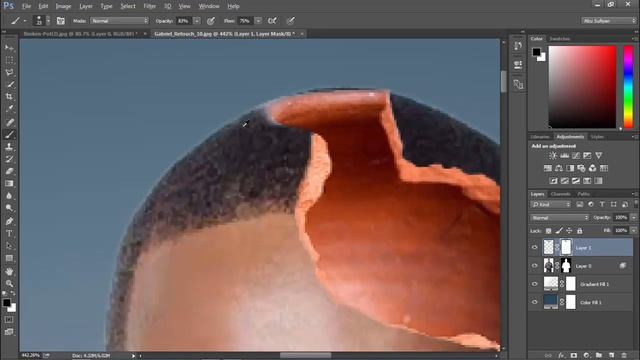Add an Invert adjustment
Viewport: 640px width, 360px height.
point(553,181)
